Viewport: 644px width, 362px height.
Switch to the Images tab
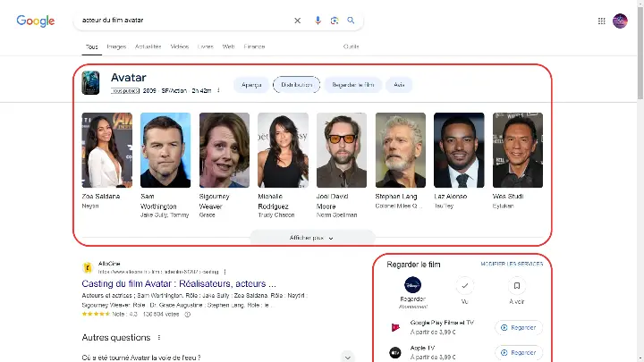pos(116,46)
